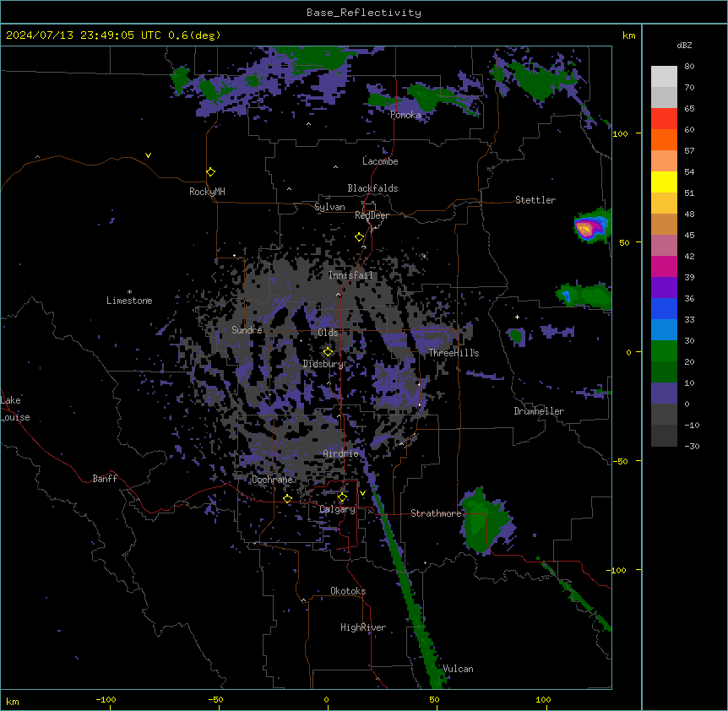The image size is (728, 711).
Task: Click the Calgary city label
Action: (338, 509)
